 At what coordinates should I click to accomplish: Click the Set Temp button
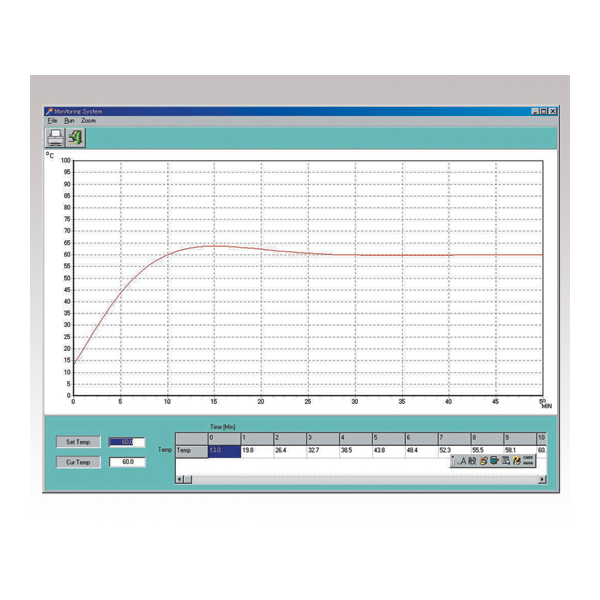click(x=78, y=442)
